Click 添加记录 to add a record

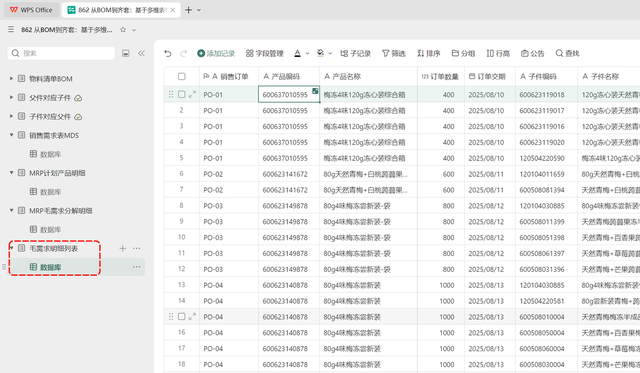coord(216,53)
